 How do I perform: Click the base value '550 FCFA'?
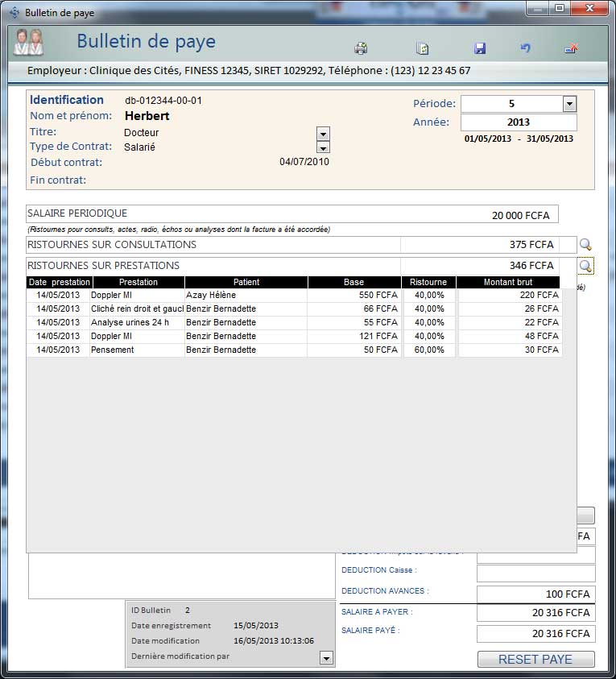[378, 296]
